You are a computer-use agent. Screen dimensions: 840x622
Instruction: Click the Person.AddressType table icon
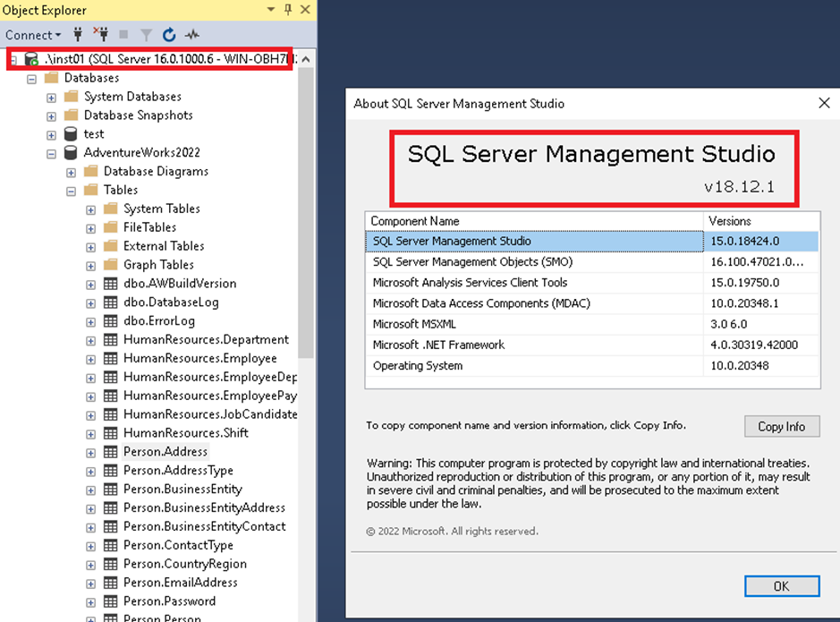click(110, 471)
